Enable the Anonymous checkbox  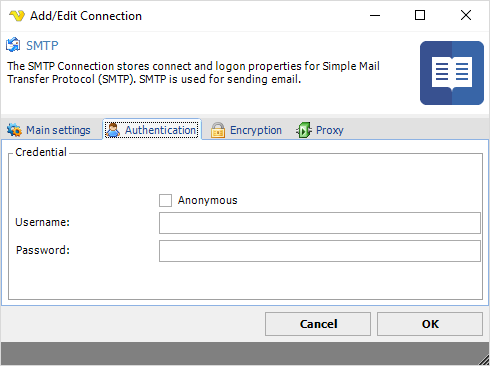click(x=165, y=201)
